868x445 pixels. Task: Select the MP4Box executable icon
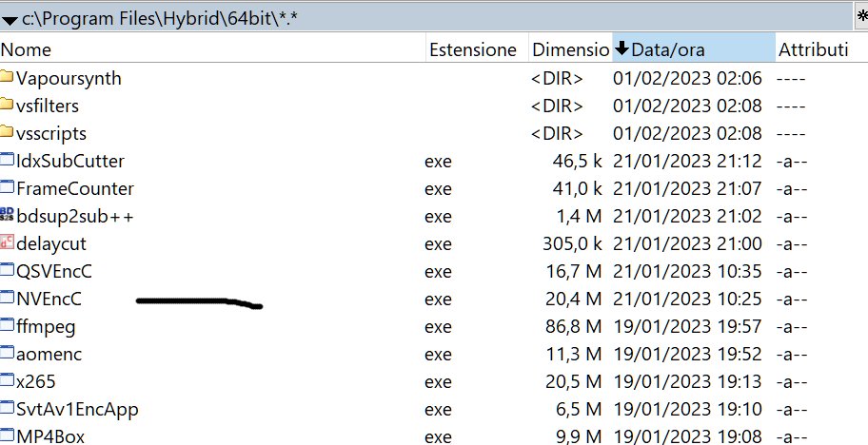[7, 435]
